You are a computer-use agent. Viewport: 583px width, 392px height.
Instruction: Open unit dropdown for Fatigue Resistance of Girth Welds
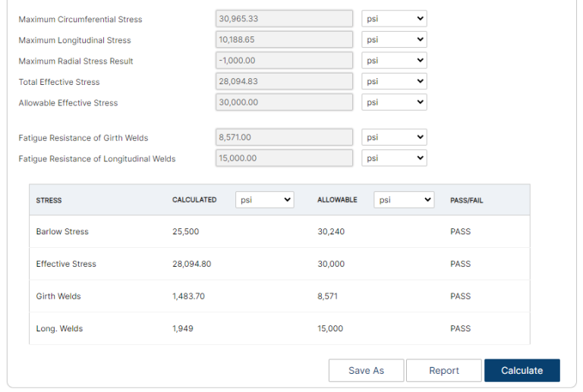[393, 137]
